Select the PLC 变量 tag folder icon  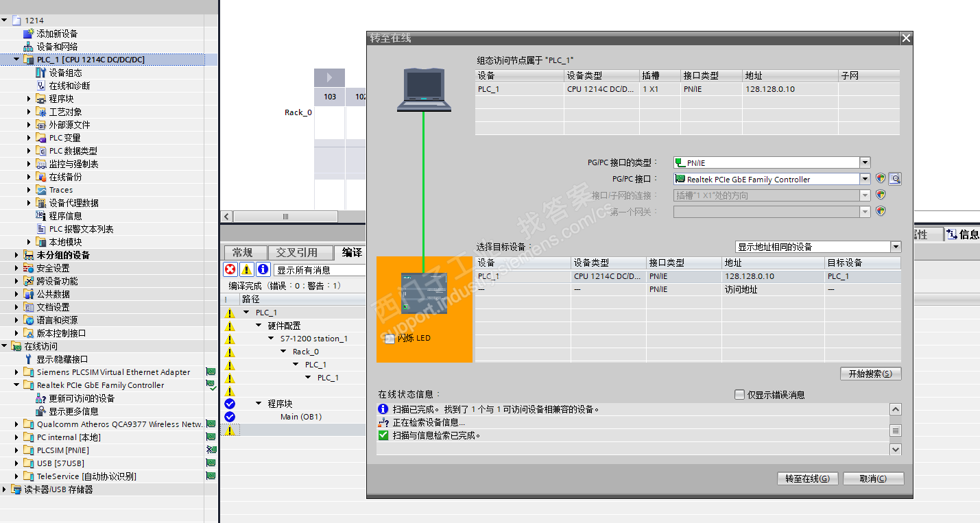(40, 138)
